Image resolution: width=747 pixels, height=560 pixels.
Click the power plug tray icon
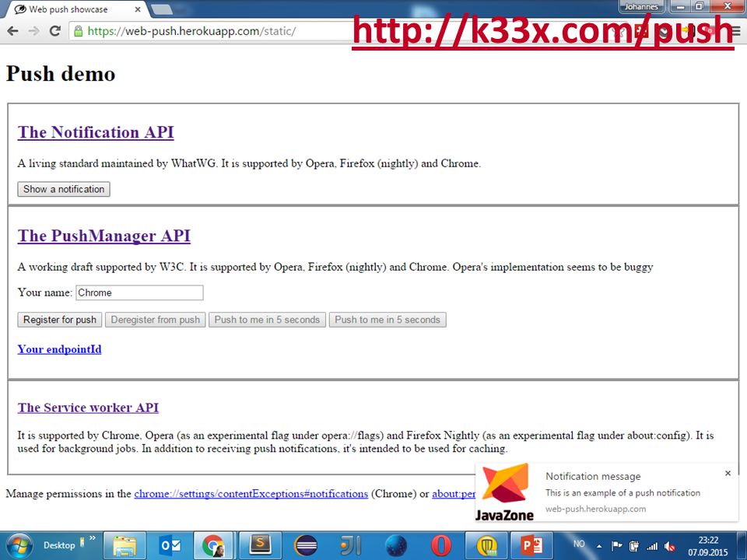[x=633, y=546]
